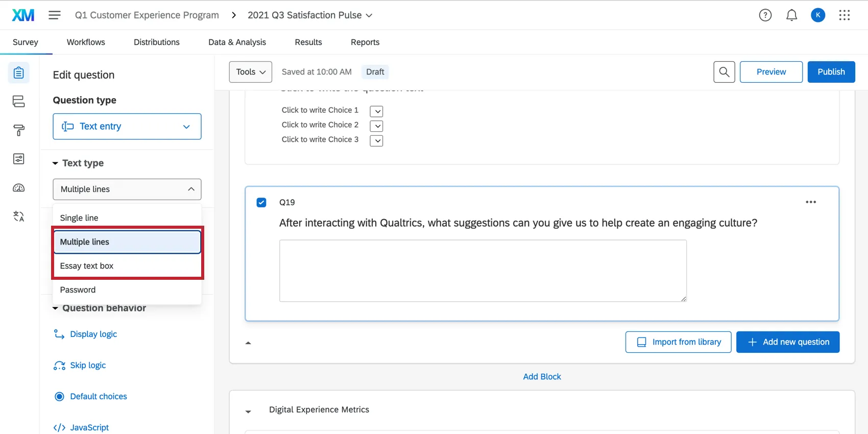This screenshot has width=868, height=434.
Task: Open Look and feel paint roller icon
Action: point(19,130)
